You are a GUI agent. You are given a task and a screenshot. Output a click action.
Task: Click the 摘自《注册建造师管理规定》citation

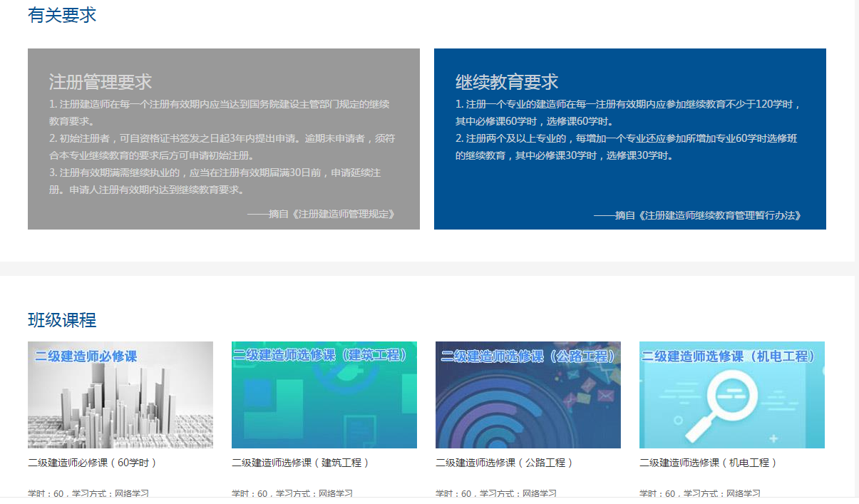click(x=321, y=214)
